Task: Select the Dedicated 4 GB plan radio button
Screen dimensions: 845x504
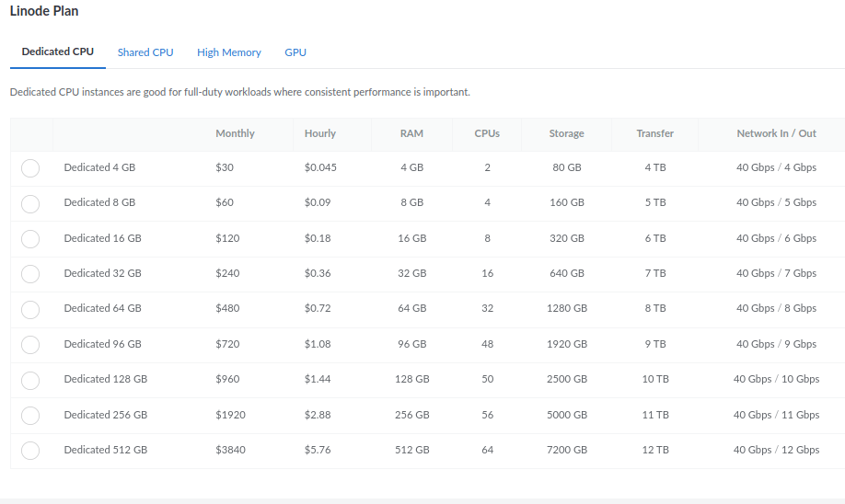Action: [x=30, y=168]
